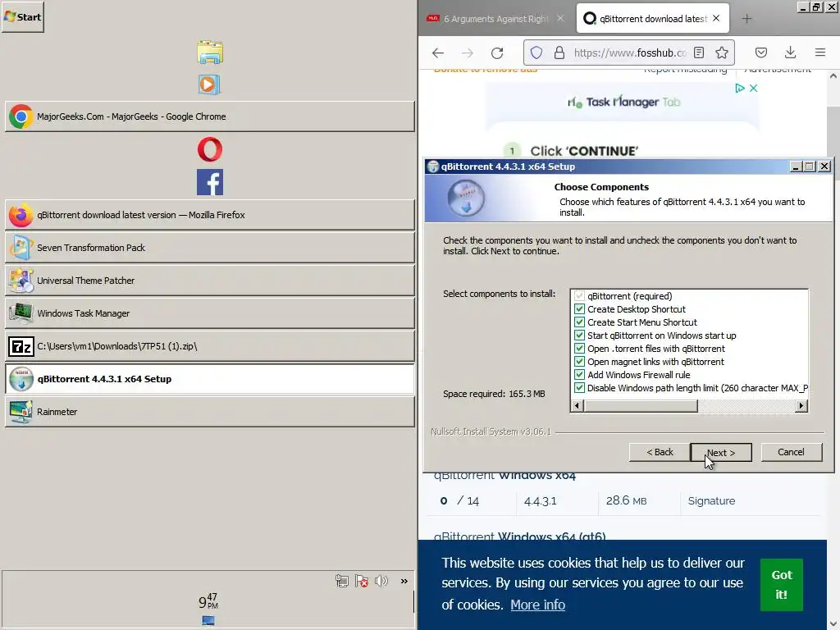Go back in Firefox
The height and width of the screenshot is (630, 840).
coord(438,52)
